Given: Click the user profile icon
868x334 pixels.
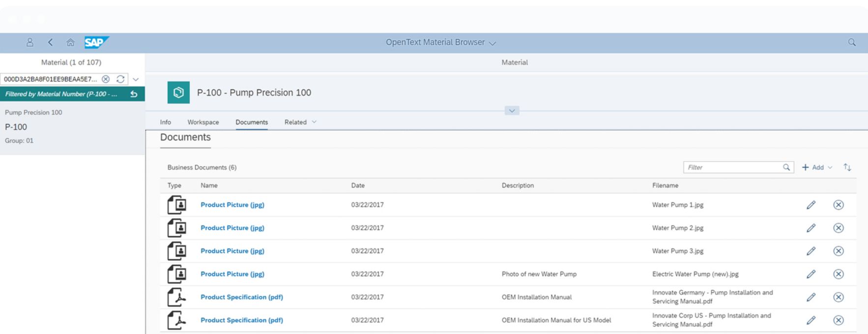Looking at the screenshot, I should (x=30, y=43).
